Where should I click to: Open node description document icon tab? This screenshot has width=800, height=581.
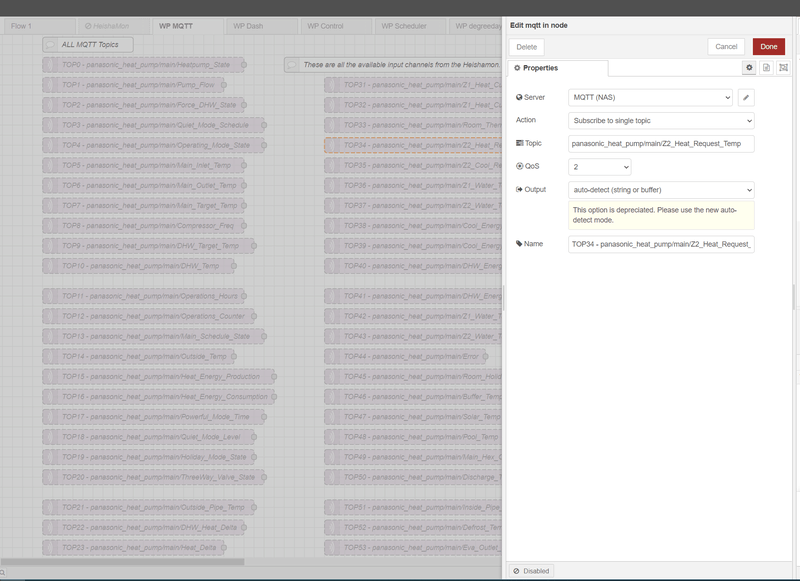tap(766, 67)
